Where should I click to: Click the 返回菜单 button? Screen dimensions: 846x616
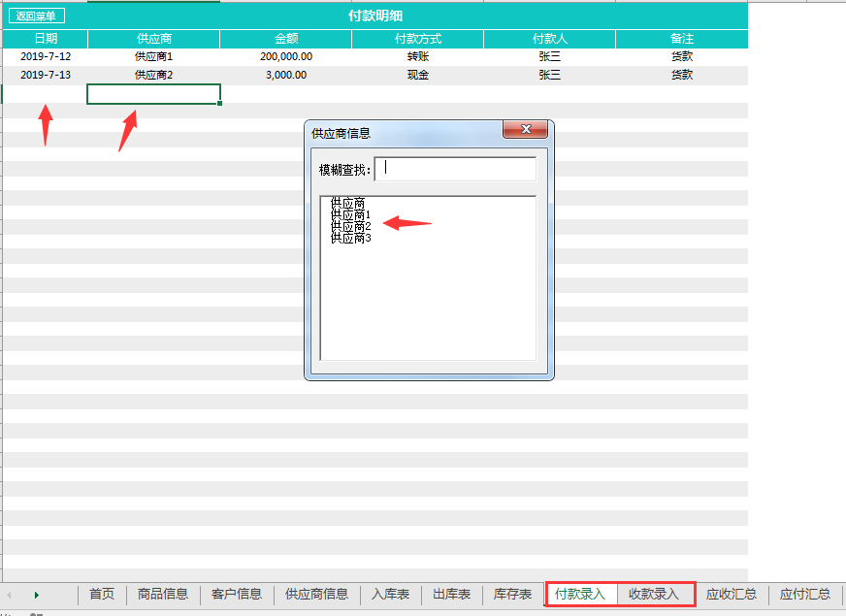tap(37, 16)
